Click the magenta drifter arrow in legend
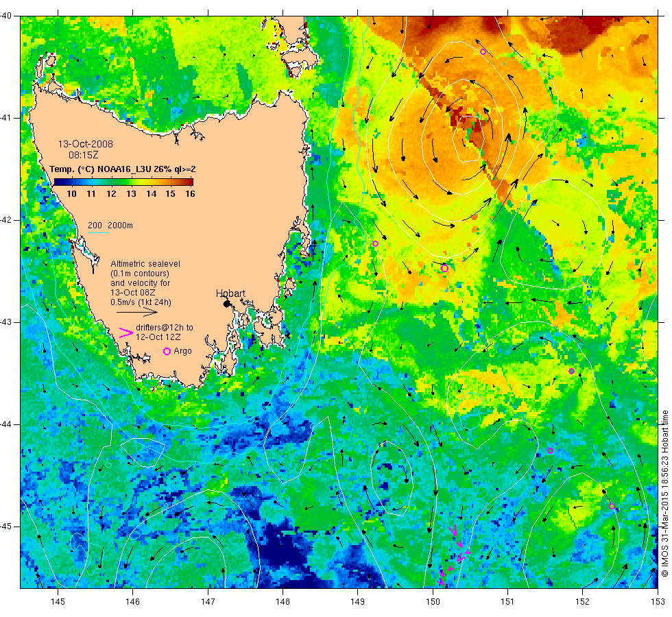This screenshot has height=617, width=672. click(125, 333)
